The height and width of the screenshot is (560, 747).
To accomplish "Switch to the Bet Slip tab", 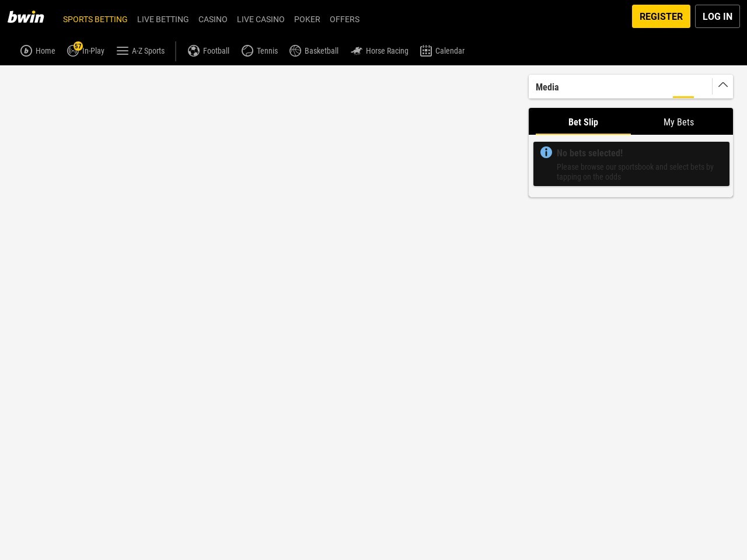I will (583, 122).
